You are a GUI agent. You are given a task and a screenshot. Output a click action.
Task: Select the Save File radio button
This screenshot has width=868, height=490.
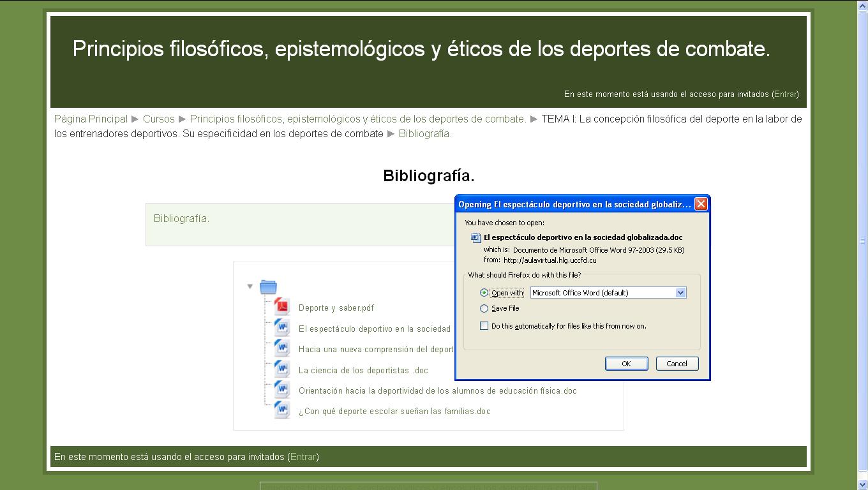click(x=484, y=308)
